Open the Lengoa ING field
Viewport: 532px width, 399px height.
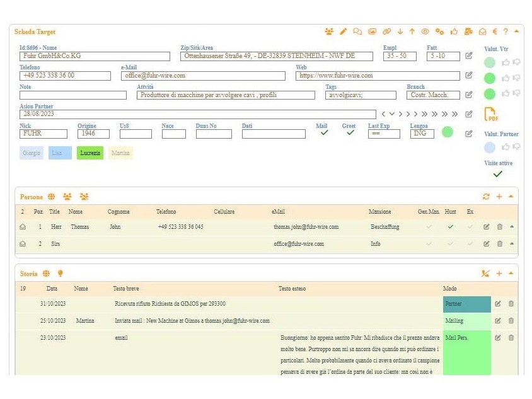[422, 134]
